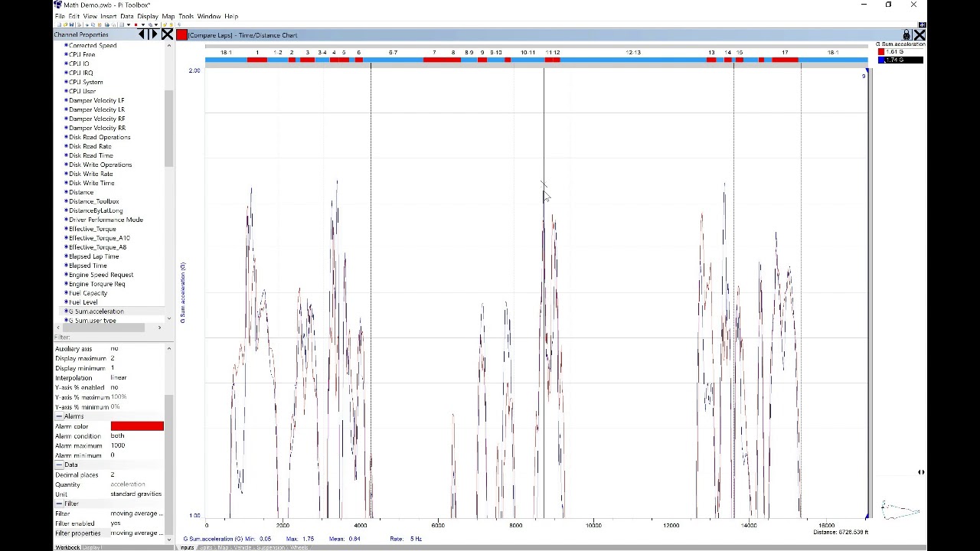Image resolution: width=980 pixels, height=551 pixels.
Task: Open the Edit menu
Action: pos(73,16)
